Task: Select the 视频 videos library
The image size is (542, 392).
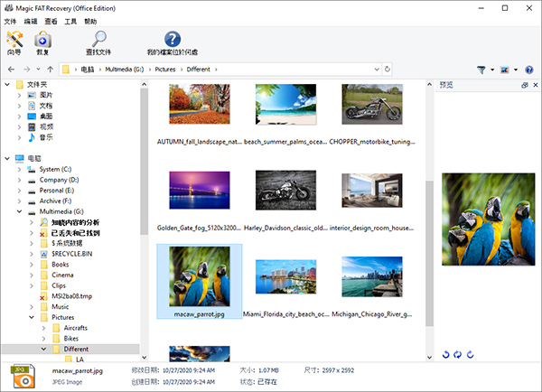Action: 46,126
